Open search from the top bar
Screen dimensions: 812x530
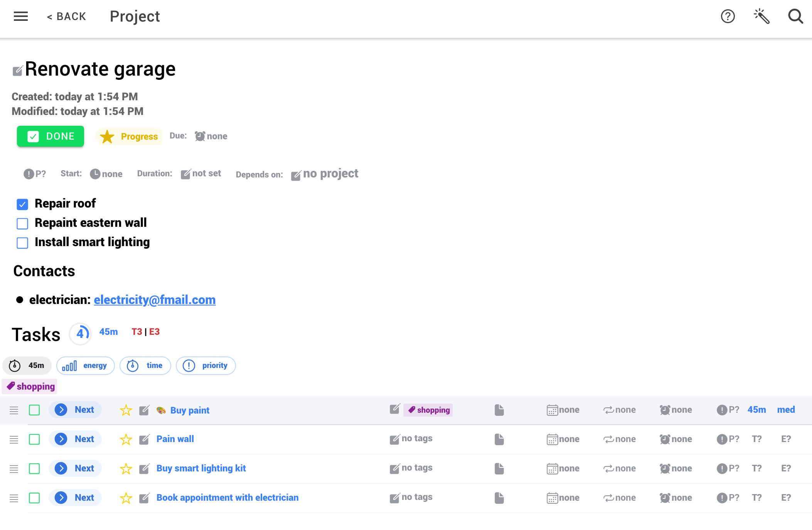(795, 16)
